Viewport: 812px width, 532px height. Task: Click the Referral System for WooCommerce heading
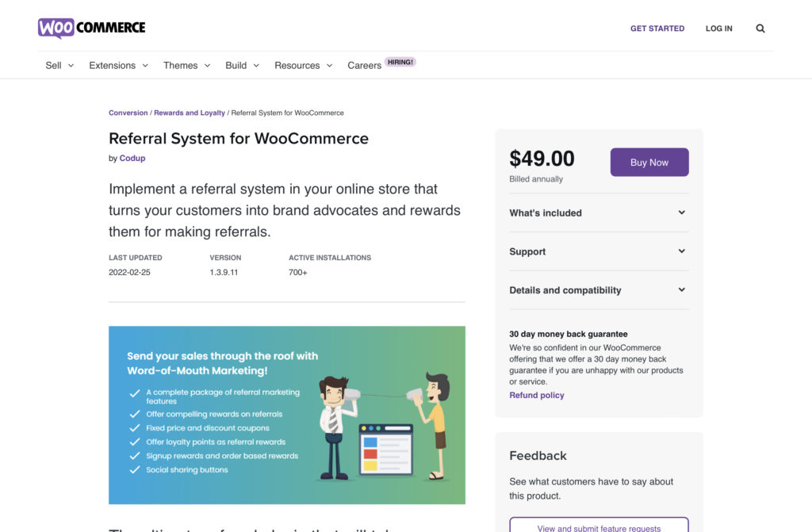coord(239,139)
